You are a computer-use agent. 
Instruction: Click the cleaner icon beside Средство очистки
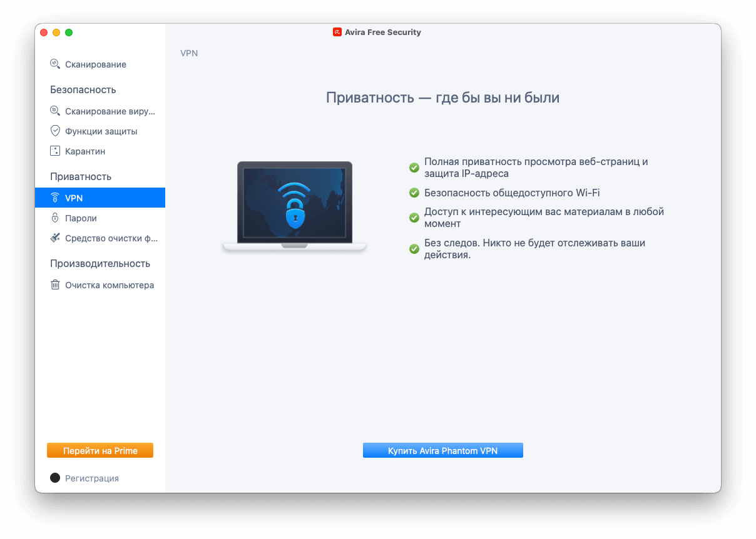pos(55,238)
